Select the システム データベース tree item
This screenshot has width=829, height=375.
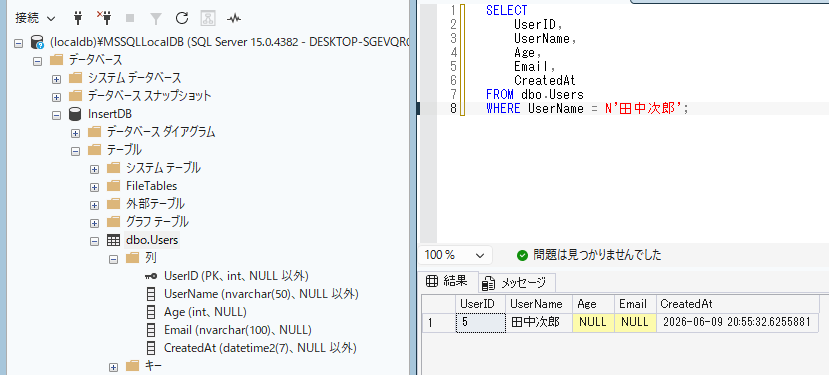click(134, 78)
